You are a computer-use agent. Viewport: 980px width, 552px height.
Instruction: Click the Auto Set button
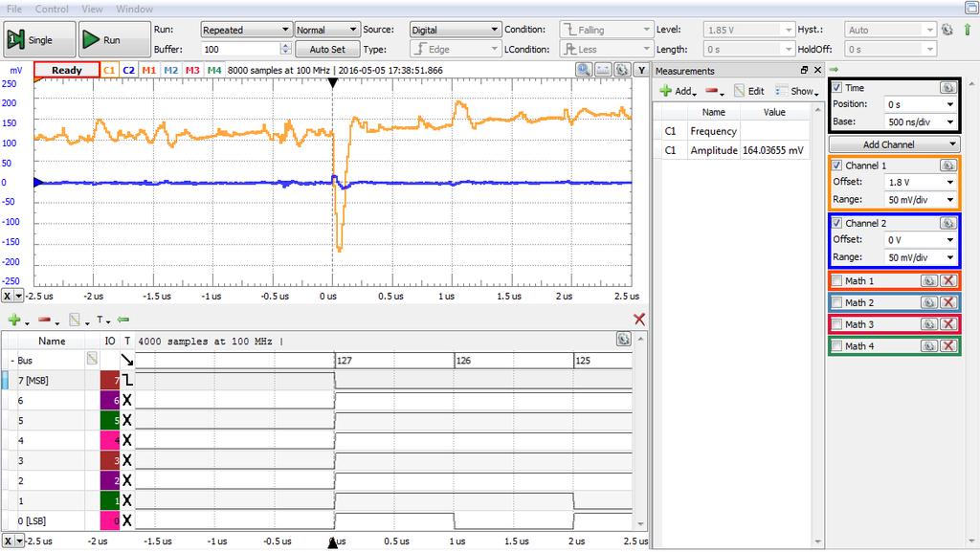327,50
